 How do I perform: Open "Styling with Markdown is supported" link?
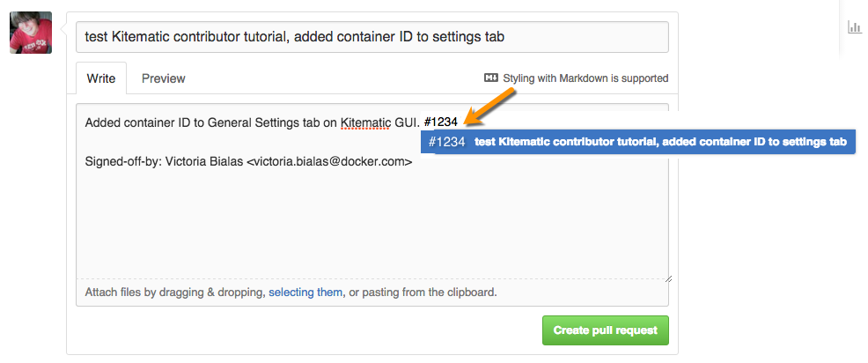click(585, 78)
